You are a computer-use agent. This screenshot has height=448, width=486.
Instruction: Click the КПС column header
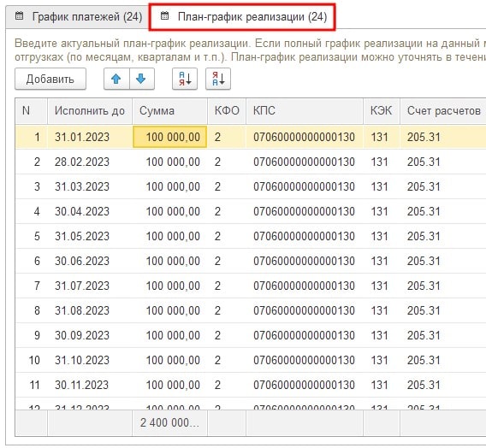coord(305,111)
